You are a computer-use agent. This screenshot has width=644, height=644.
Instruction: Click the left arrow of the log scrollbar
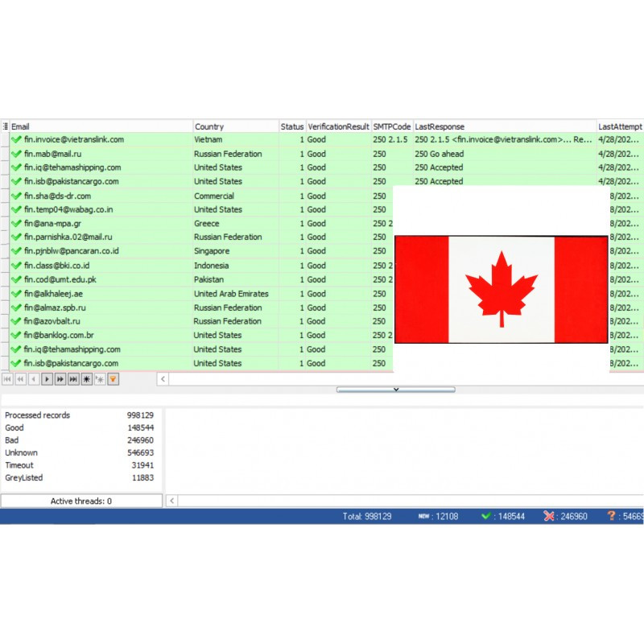[171, 501]
